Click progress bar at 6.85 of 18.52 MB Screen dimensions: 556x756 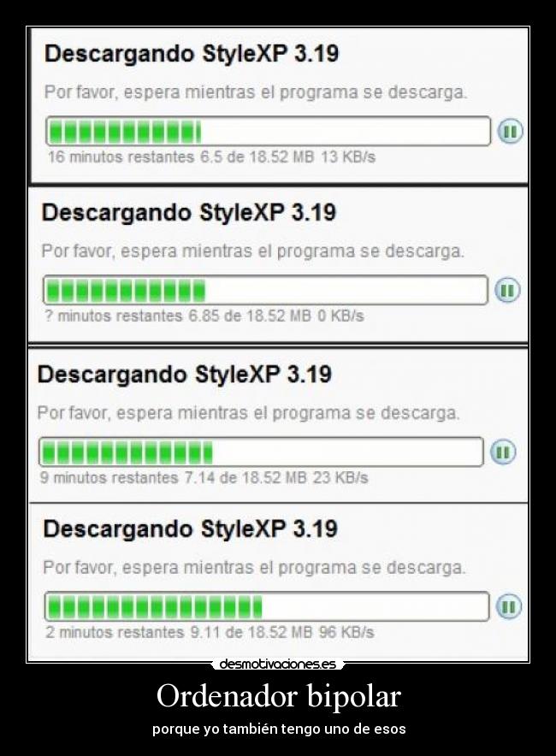point(265,290)
